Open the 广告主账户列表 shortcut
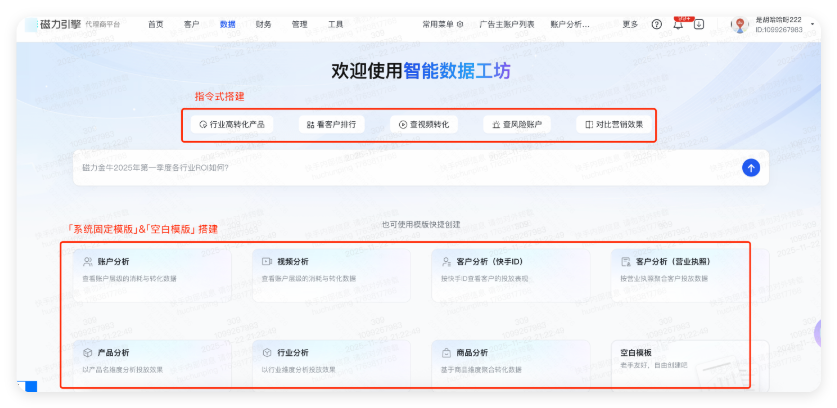The width and height of the screenshot is (837, 408). pos(507,24)
